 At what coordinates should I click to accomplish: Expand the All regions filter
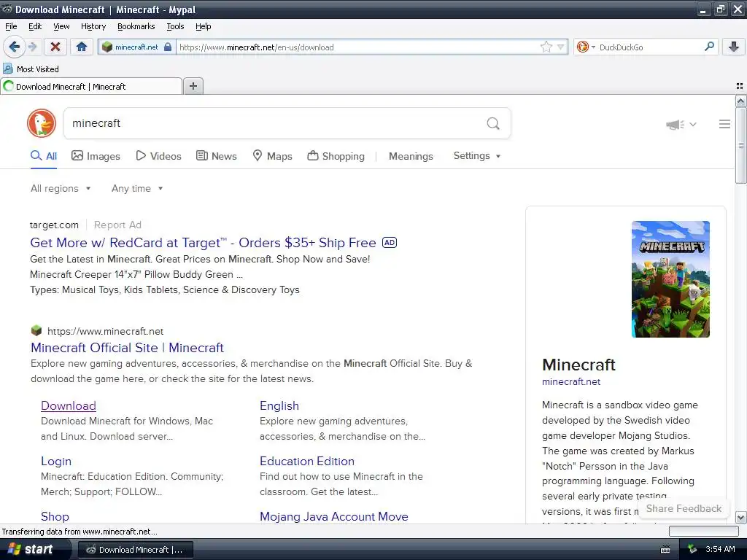click(61, 189)
